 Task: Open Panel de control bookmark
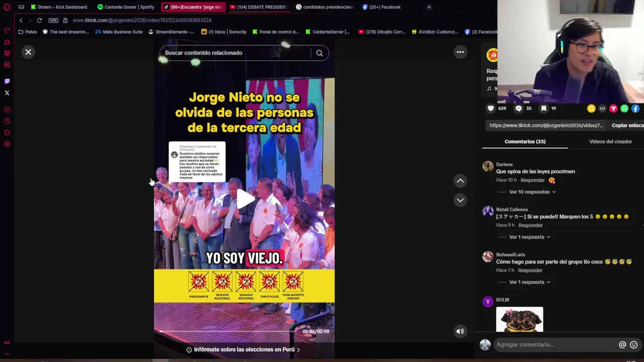276,32
